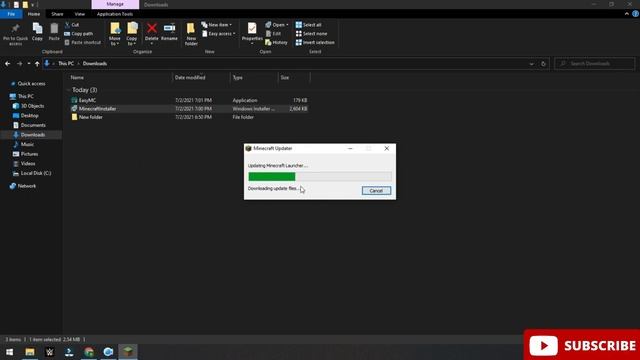Click the Minecraft taskbar icon

(128, 352)
